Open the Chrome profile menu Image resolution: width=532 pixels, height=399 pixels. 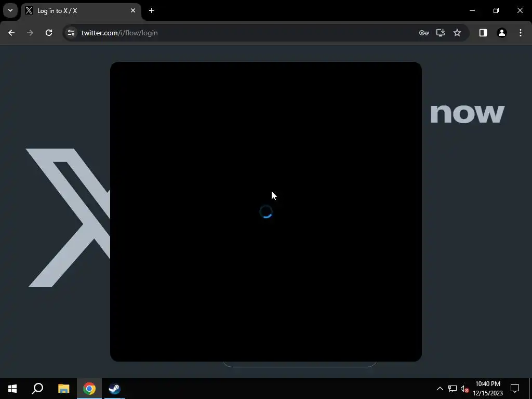[x=502, y=33]
